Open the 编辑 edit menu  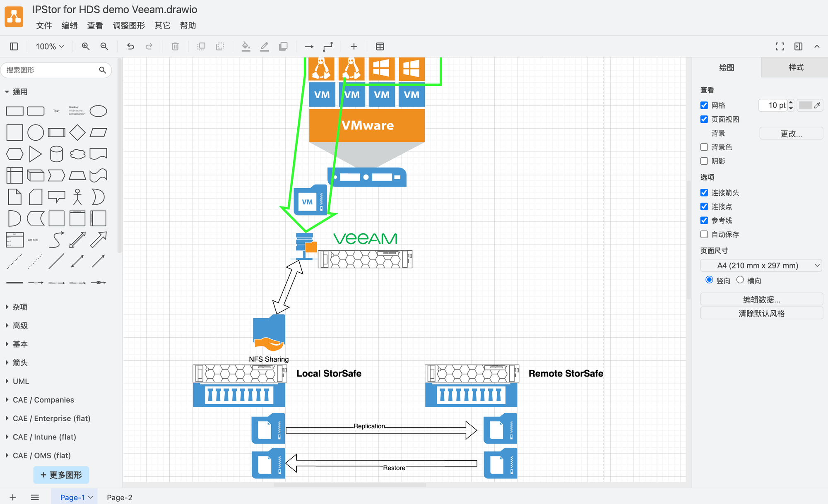point(70,26)
